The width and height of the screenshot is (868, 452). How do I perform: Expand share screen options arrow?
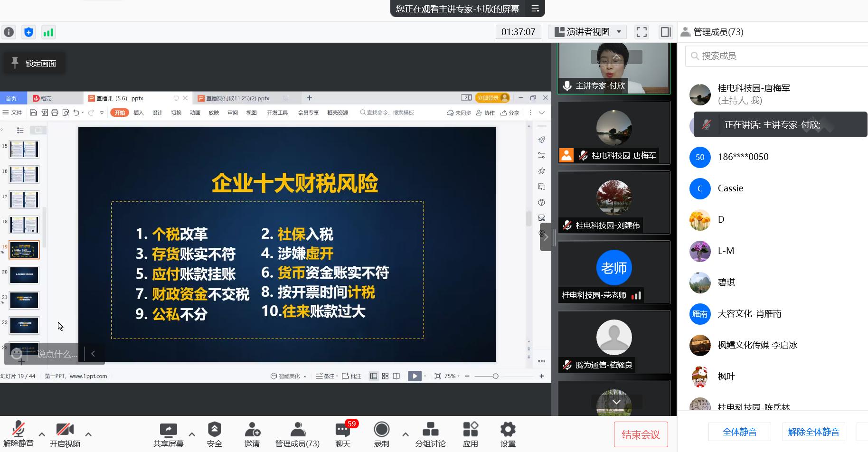pos(192,434)
